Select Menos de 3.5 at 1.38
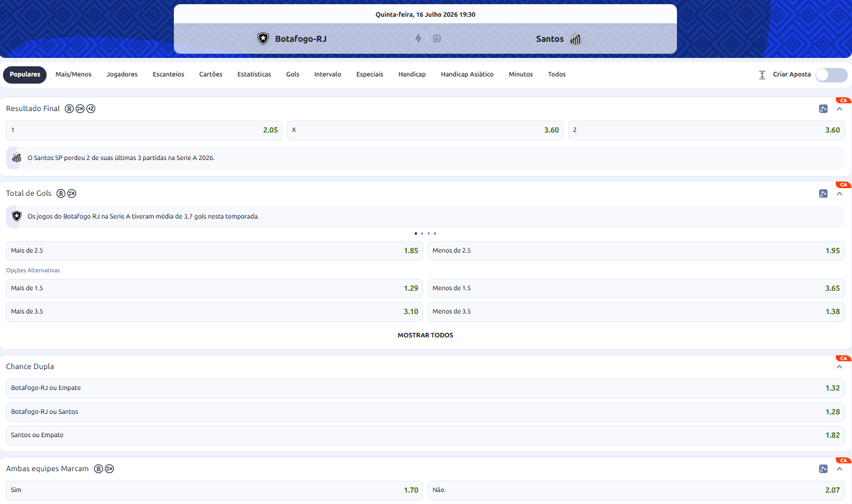852x504 pixels. (x=636, y=312)
